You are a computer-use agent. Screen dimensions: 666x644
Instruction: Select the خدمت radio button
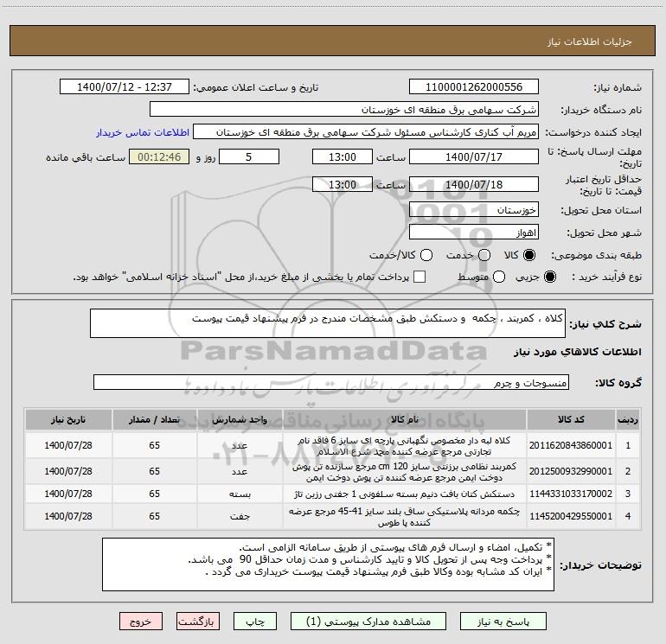[x=484, y=255]
